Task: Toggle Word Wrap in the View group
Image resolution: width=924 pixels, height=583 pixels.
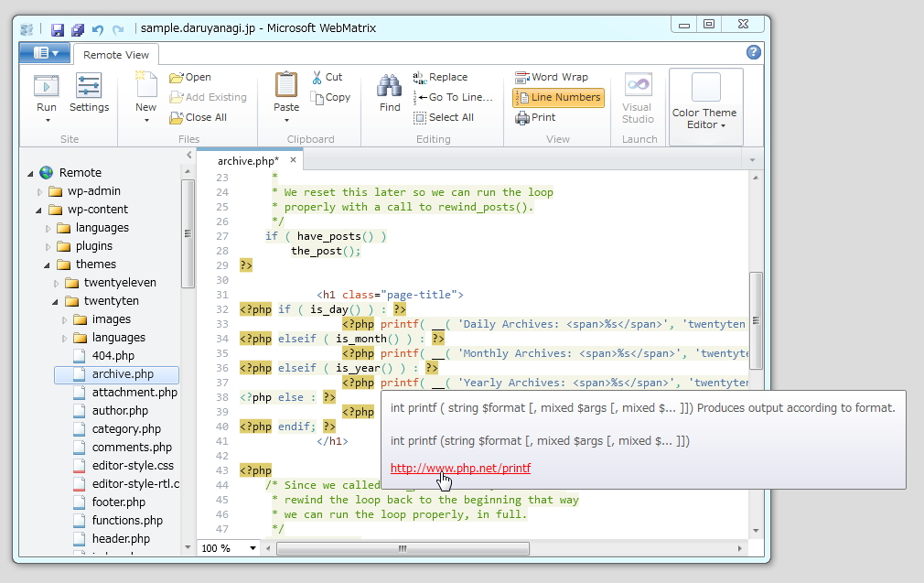Action: tap(551, 78)
